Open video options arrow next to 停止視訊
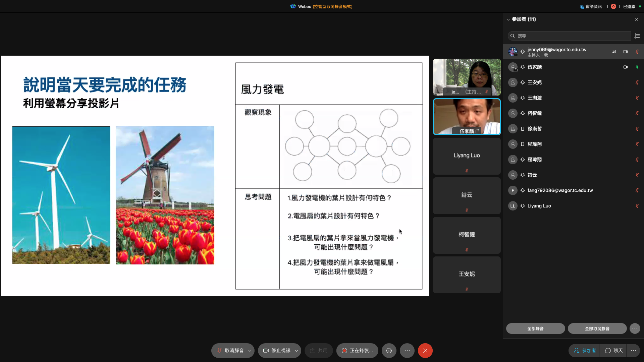Viewport: 644px width, 362px height. [297, 351]
